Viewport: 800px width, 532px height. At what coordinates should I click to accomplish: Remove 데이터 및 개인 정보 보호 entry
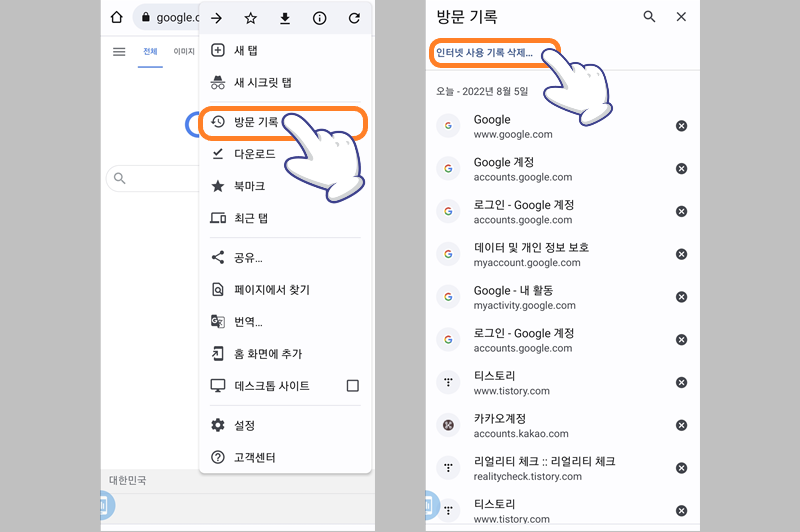pos(681,254)
